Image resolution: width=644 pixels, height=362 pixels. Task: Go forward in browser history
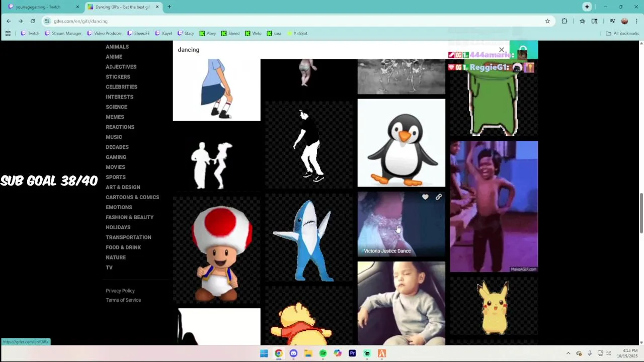[x=21, y=21]
